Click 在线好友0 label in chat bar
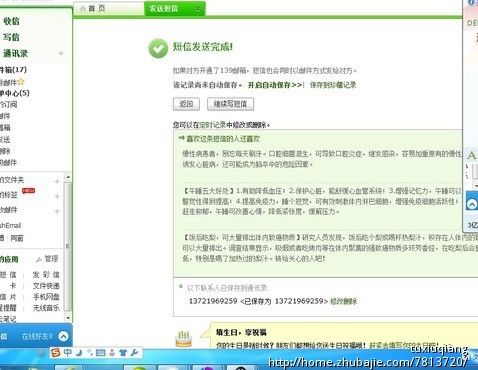The image size is (478, 370). (x=37, y=336)
